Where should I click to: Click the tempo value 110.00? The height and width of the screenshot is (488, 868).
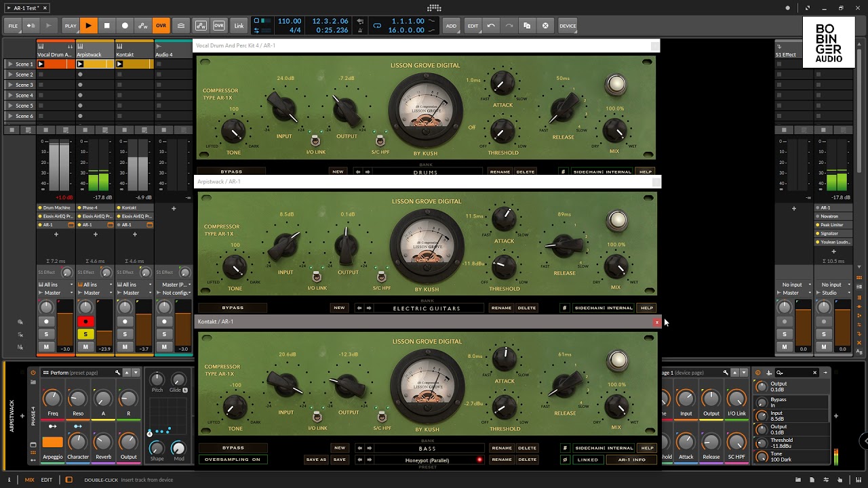pos(290,21)
